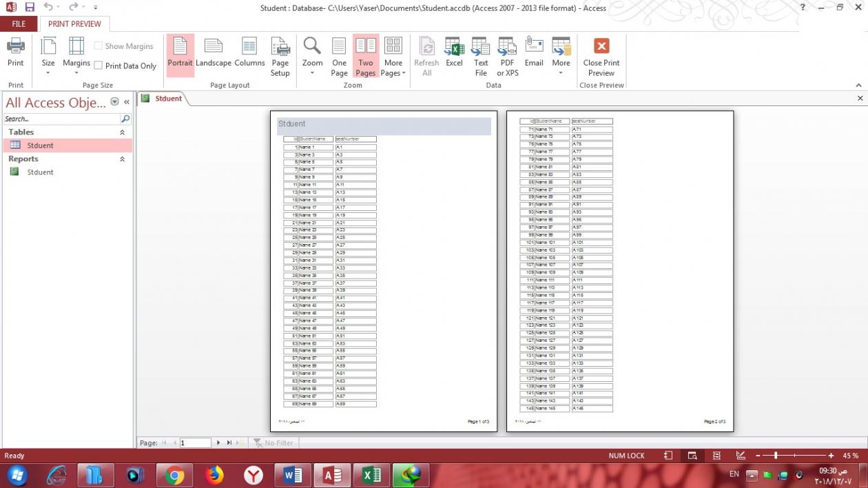The width and height of the screenshot is (868, 488).
Task: Click Close Print Preview button
Action: click(x=601, y=56)
